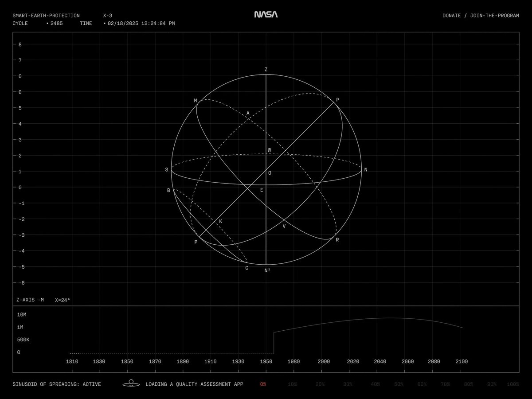This screenshot has height=399, width=532.
Task: Click the X=24⁴ readout
Action: [62, 300]
